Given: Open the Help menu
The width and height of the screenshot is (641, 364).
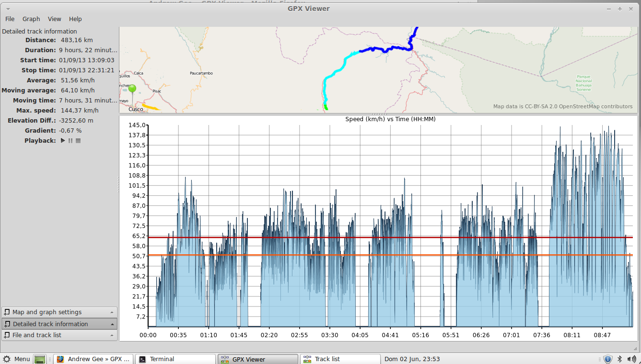Looking at the screenshot, I should click(75, 19).
